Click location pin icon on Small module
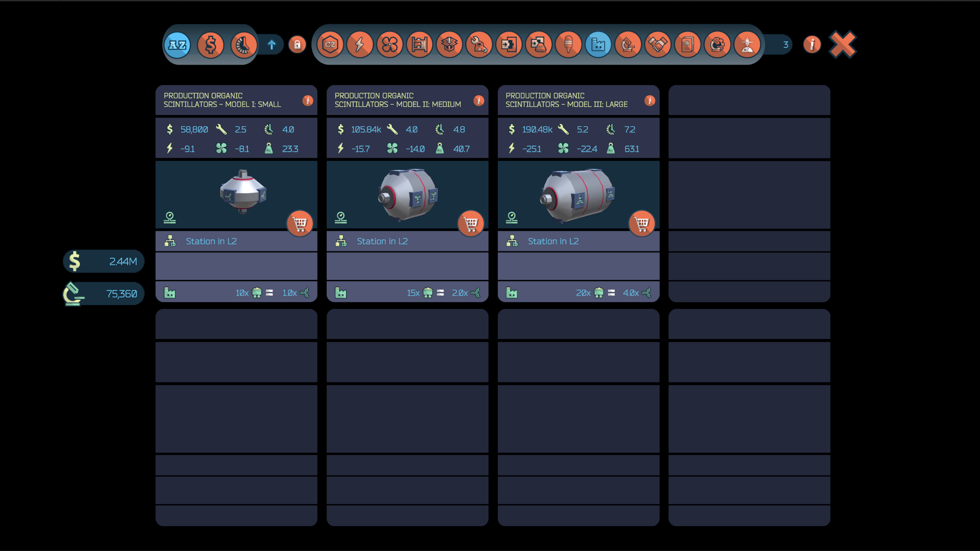The image size is (980, 551). [170, 218]
